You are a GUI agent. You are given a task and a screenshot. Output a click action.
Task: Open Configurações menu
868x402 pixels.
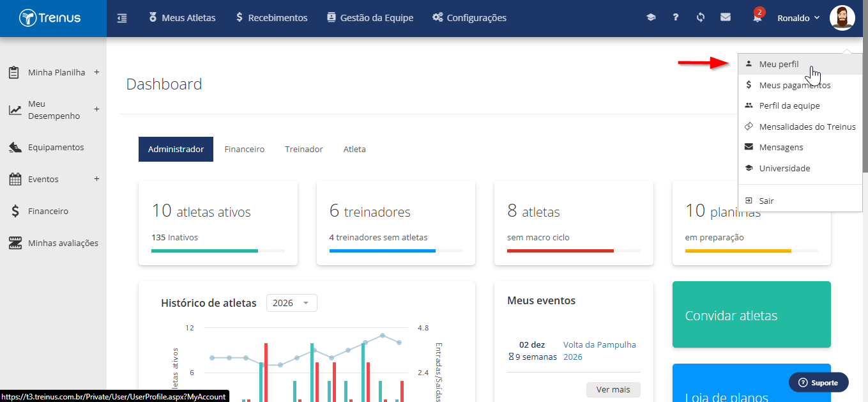469,18
